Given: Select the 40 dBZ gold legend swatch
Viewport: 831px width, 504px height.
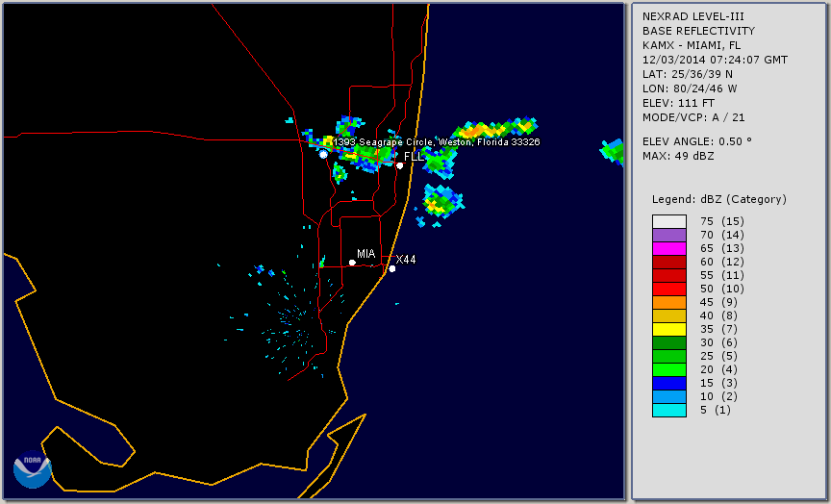Looking at the screenshot, I should point(669,315).
